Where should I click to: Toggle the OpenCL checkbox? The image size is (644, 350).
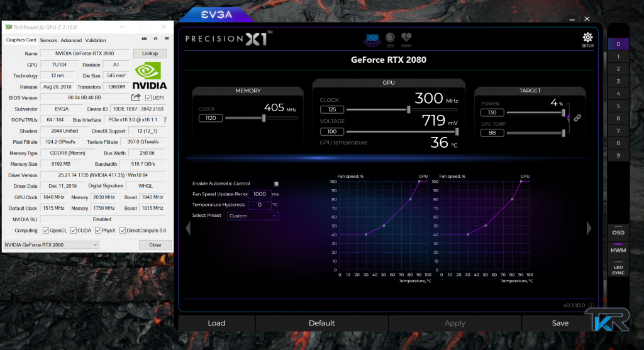coord(45,231)
